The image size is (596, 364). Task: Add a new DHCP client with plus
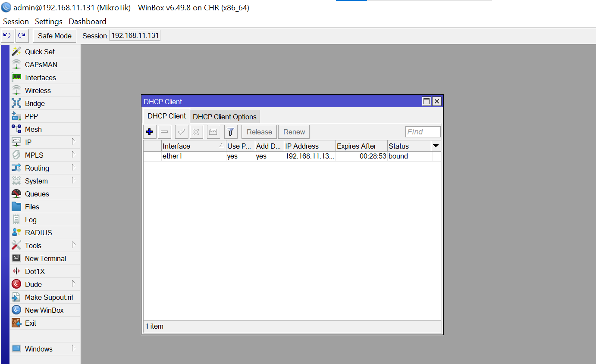[x=150, y=132]
